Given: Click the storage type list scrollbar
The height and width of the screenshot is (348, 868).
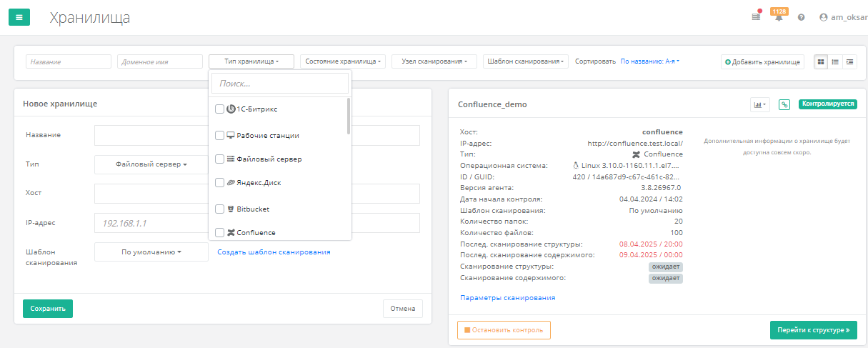Looking at the screenshot, I should pyautogui.click(x=349, y=116).
